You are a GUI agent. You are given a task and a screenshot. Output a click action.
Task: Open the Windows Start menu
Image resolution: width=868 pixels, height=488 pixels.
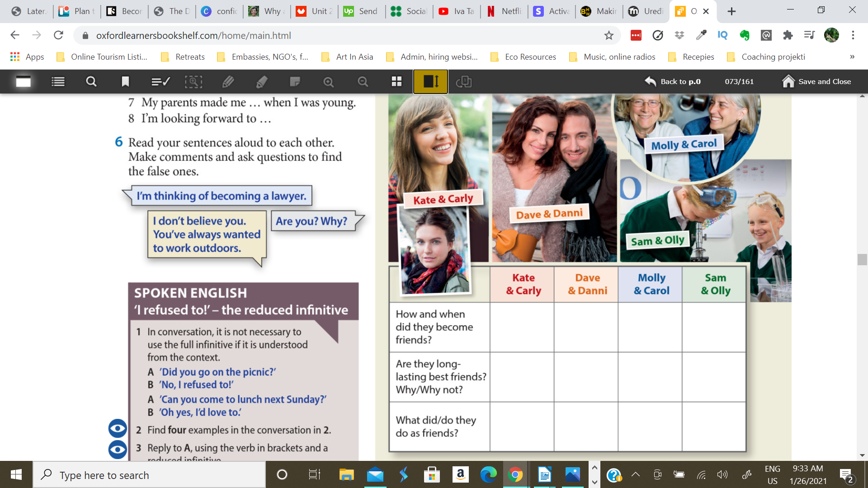point(16,475)
